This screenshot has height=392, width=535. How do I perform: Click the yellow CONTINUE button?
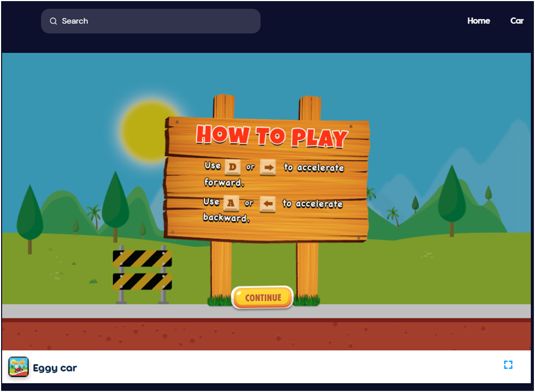tap(262, 297)
